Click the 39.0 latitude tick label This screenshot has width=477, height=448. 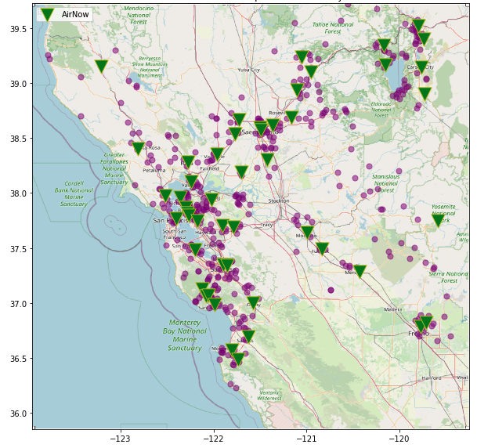[x=19, y=84]
